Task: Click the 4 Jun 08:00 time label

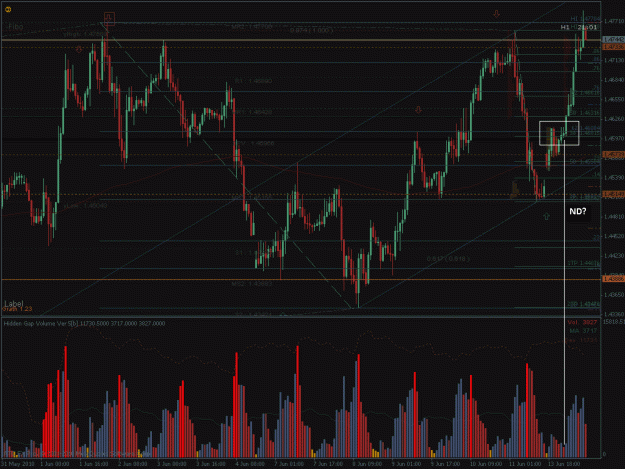Action: click(250, 464)
